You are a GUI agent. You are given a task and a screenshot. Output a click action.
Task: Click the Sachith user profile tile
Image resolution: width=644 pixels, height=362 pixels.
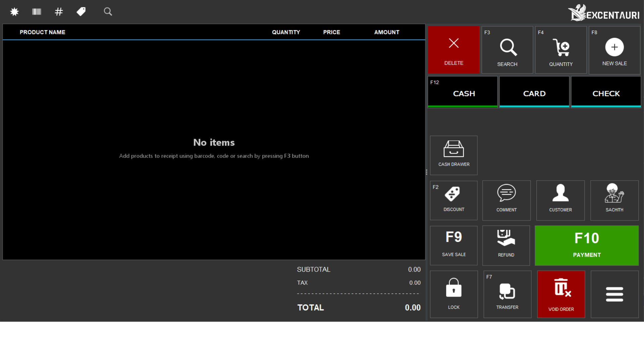[614, 200]
